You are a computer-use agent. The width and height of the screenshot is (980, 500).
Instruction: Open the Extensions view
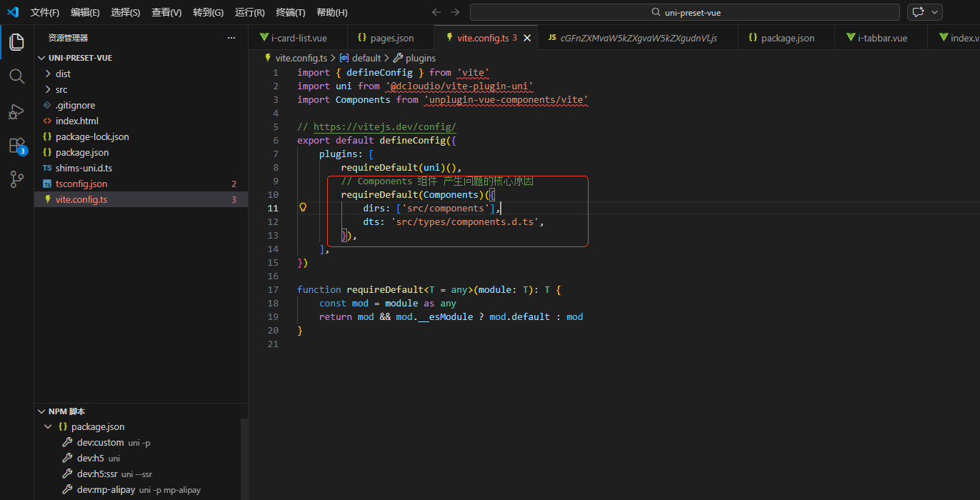point(16,146)
